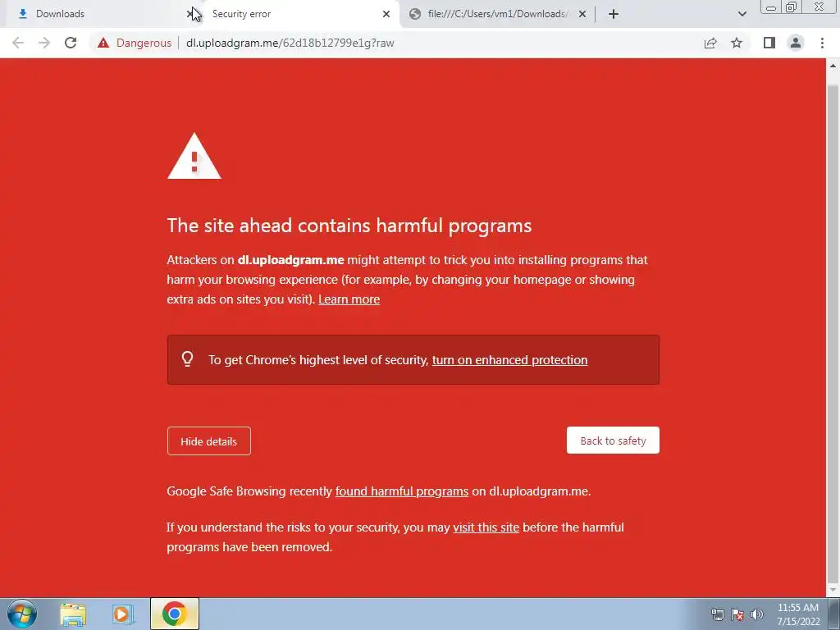
Task: Toggle the side panel icon
Action: [x=769, y=43]
